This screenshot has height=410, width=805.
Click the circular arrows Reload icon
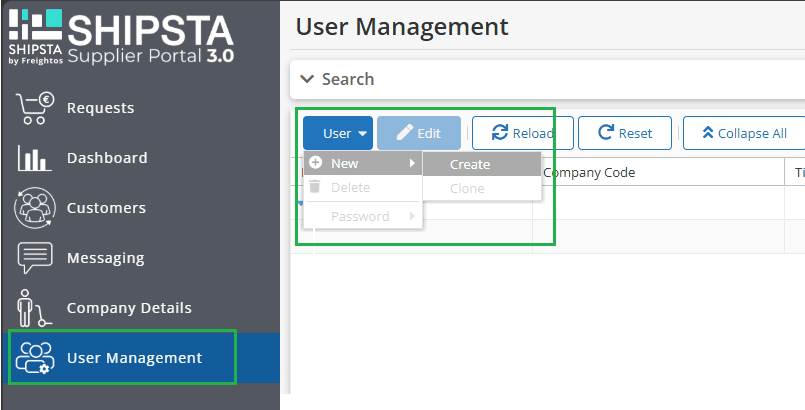[x=500, y=133]
